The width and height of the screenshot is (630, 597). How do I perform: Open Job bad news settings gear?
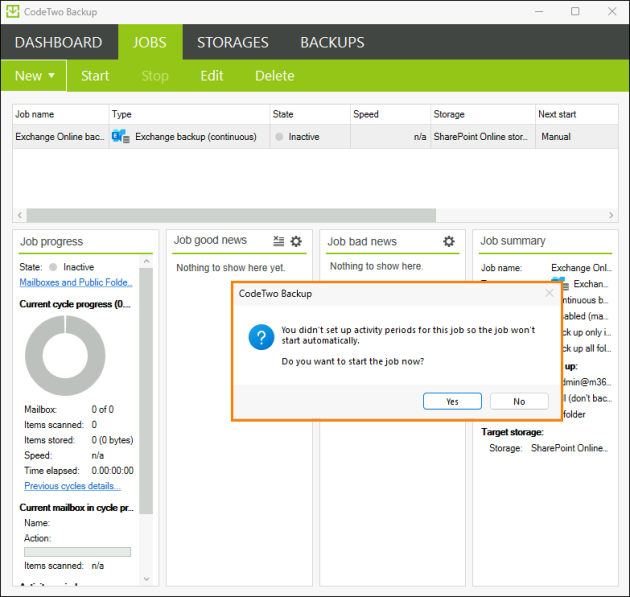click(449, 241)
